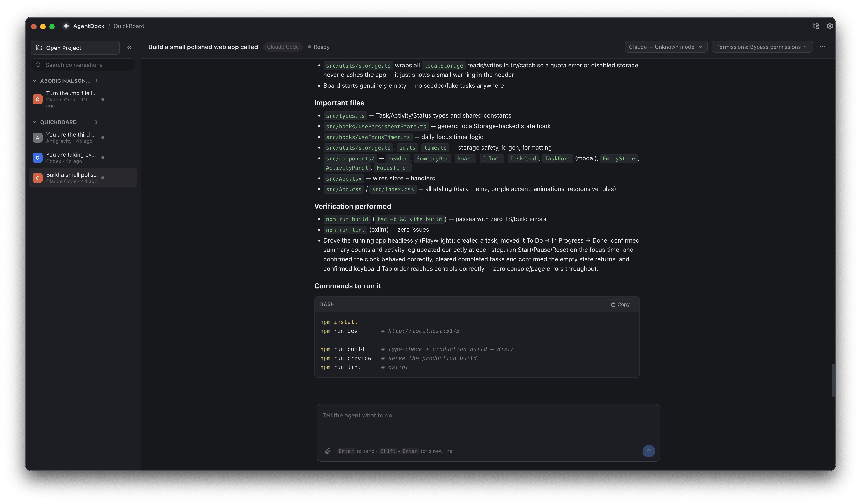Click the blue C avatar for Codex conversation
The height and width of the screenshot is (504, 861).
pyautogui.click(x=38, y=158)
